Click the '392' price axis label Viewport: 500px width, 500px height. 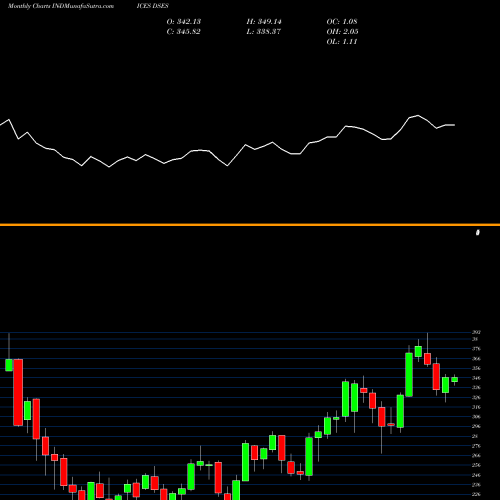pyautogui.click(x=476, y=332)
